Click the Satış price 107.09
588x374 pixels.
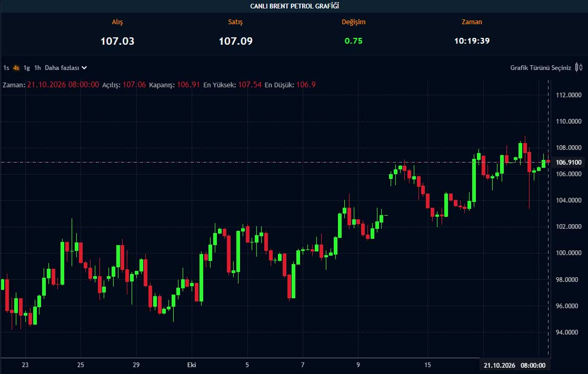click(235, 41)
